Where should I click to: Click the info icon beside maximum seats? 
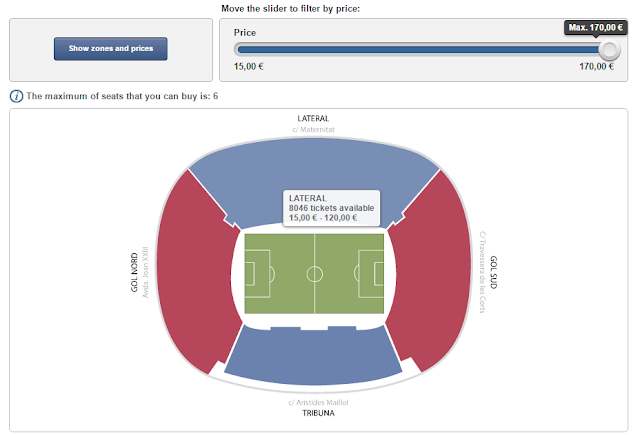16,96
